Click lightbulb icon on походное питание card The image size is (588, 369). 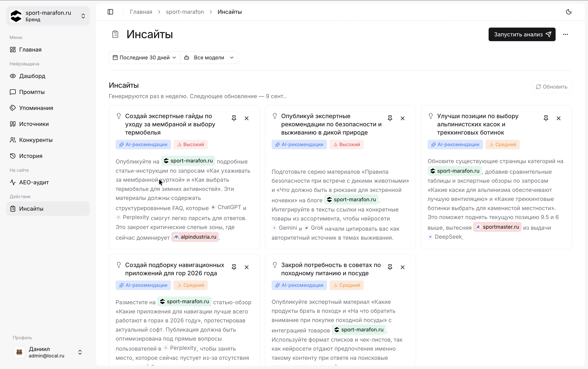click(x=275, y=265)
